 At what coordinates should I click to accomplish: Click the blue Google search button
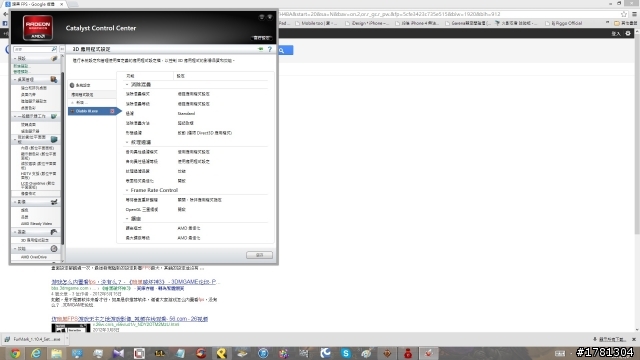point(285,50)
